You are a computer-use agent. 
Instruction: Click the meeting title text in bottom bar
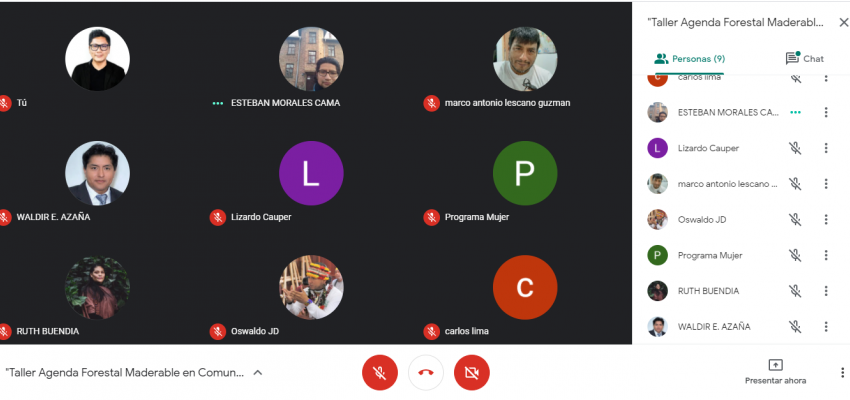pos(125,372)
